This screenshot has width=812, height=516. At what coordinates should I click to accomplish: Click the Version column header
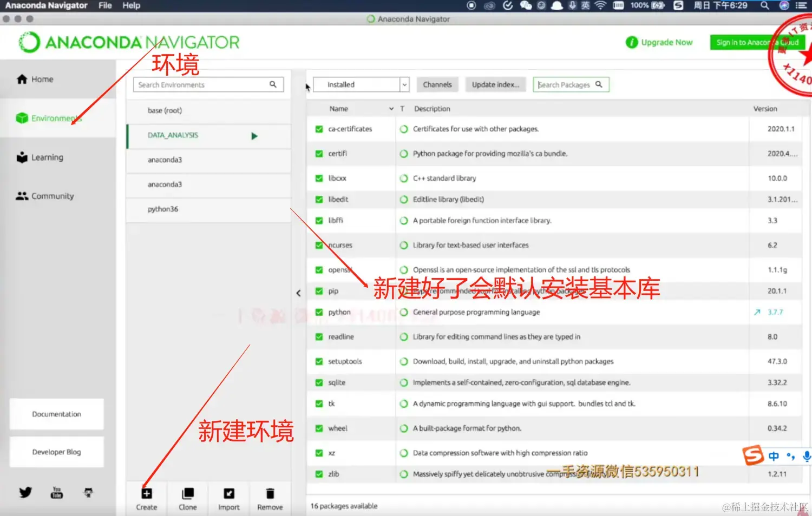pyautogui.click(x=765, y=109)
